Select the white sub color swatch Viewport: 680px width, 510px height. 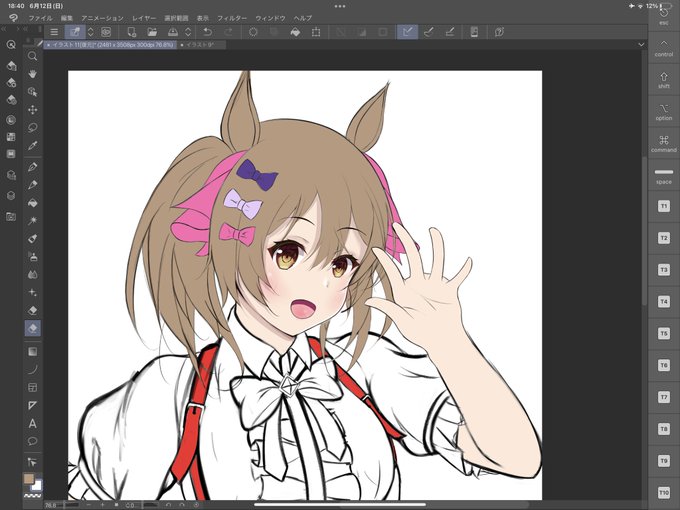pos(37,486)
